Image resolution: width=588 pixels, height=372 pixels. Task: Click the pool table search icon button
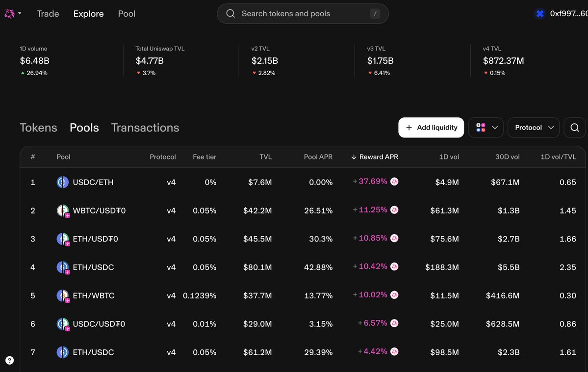pyautogui.click(x=575, y=128)
